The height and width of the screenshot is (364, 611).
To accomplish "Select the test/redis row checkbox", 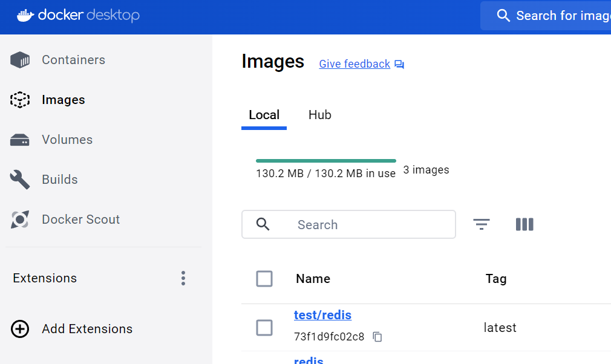I will pos(264,328).
